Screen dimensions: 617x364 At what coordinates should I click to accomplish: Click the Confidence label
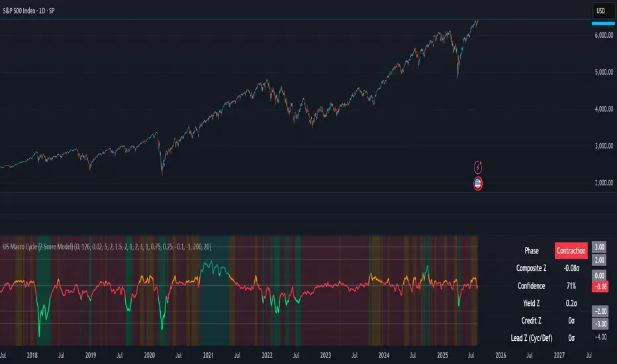pos(531,286)
